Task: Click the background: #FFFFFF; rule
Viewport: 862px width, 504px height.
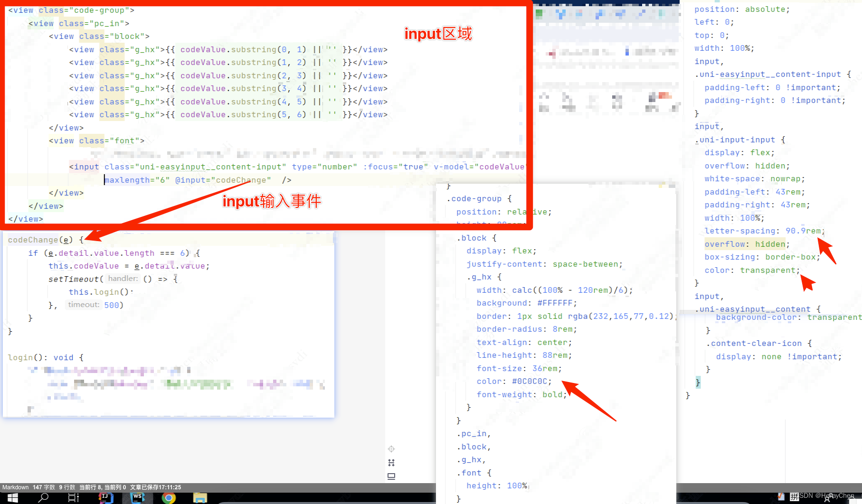Action: click(x=527, y=303)
